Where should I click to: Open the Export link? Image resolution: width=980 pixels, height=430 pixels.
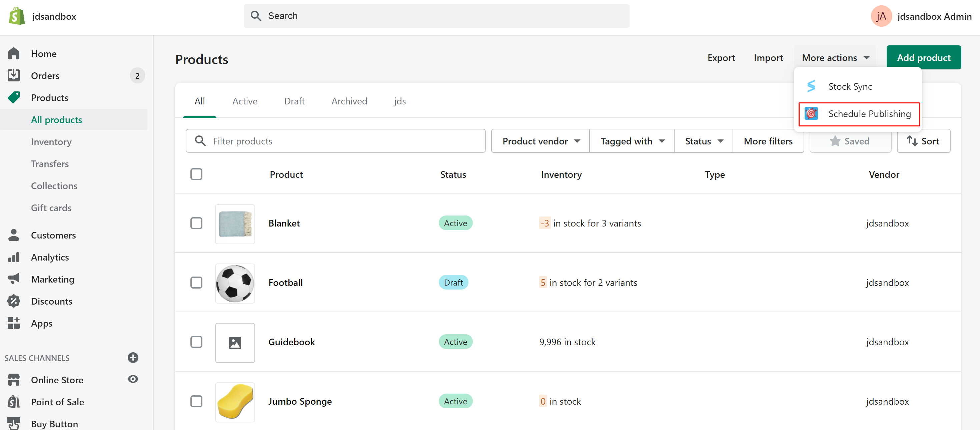pos(721,58)
